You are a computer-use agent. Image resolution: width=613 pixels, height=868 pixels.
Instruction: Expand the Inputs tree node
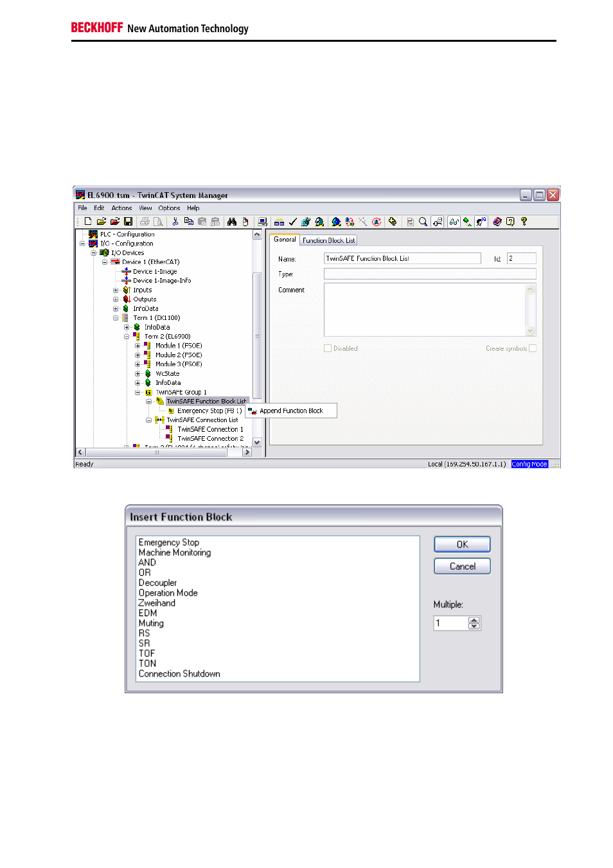click(116, 290)
